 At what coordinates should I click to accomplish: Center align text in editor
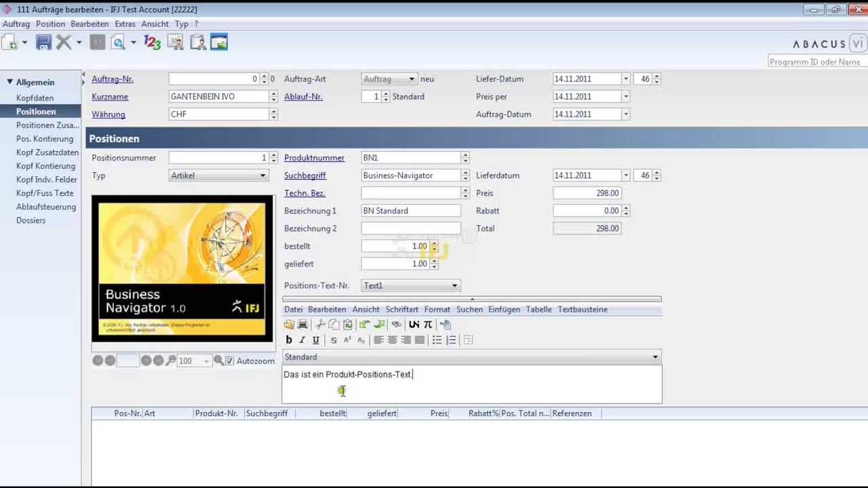pyautogui.click(x=392, y=340)
